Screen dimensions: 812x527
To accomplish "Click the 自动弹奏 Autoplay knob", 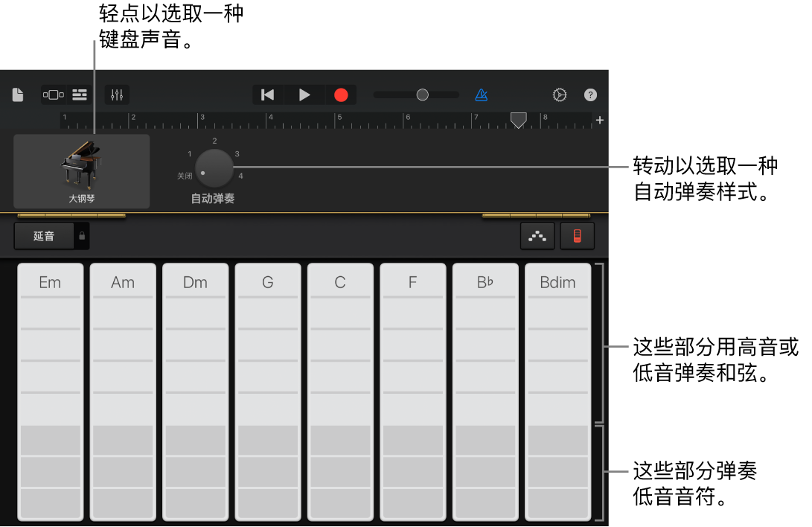I will point(214,168).
